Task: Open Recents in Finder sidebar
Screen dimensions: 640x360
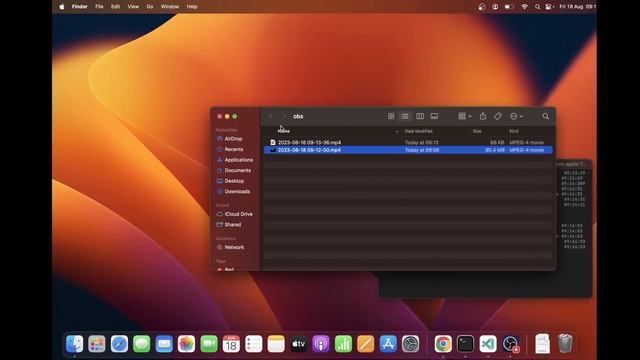Action: coord(230,149)
